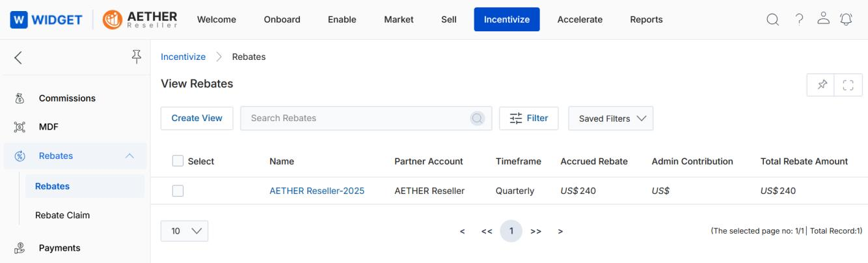Open the Accelerate menu
868x263 pixels.
click(x=580, y=20)
